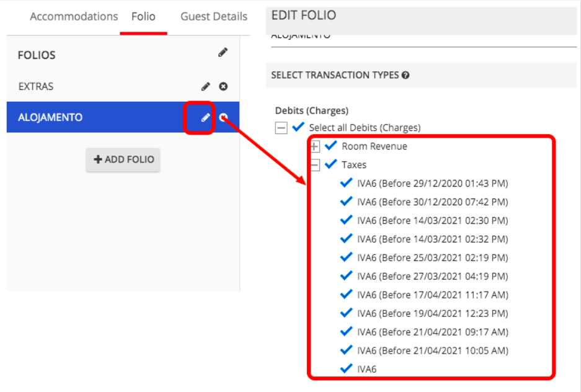Remove the ALOJAMENTO folio
The width and height of the screenshot is (581, 392).
point(224,117)
